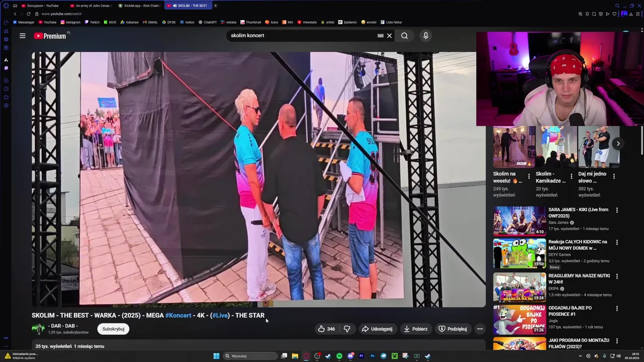Open the YouTube hamburger guide menu
Image resolution: width=644 pixels, height=362 pixels.
click(22, 36)
